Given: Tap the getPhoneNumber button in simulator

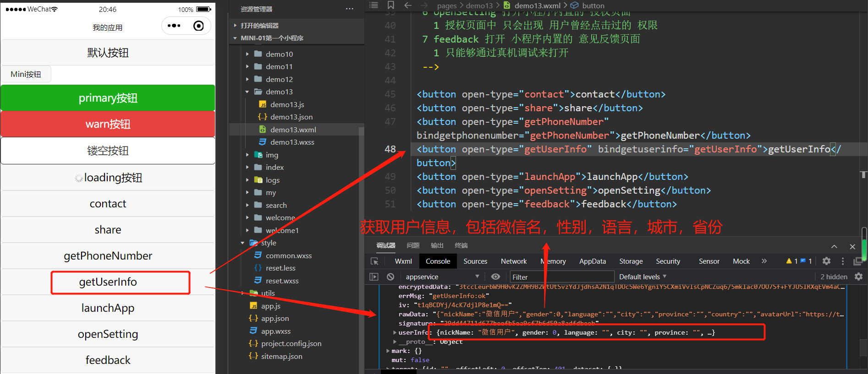Looking at the screenshot, I should (108, 256).
